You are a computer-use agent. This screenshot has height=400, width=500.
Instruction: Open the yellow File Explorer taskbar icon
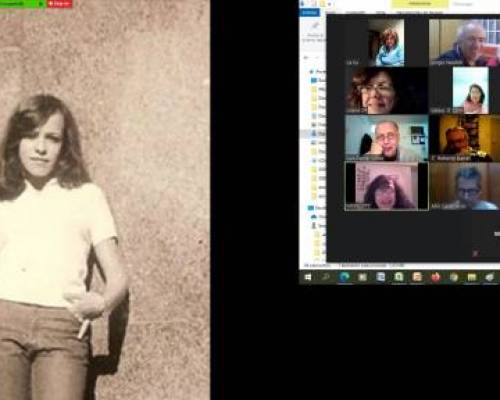471,277
